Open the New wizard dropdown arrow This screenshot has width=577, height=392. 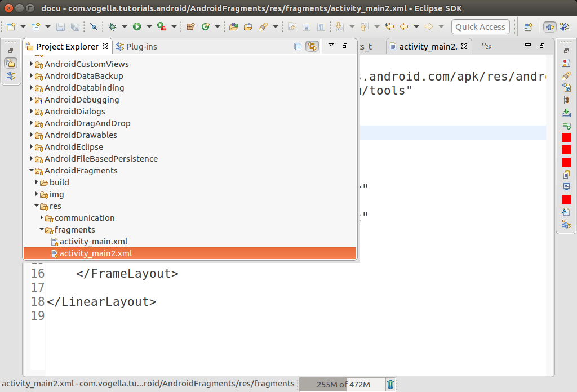tap(23, 26)
